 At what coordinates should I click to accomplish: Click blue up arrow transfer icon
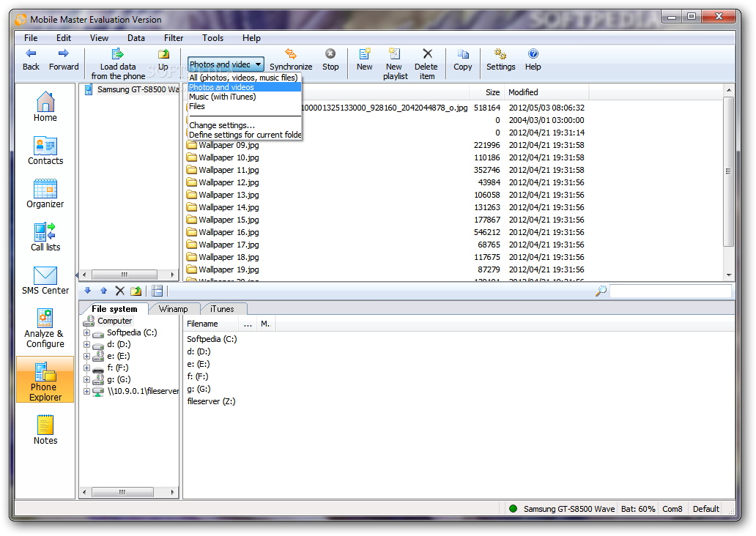(x=104, y=291)
